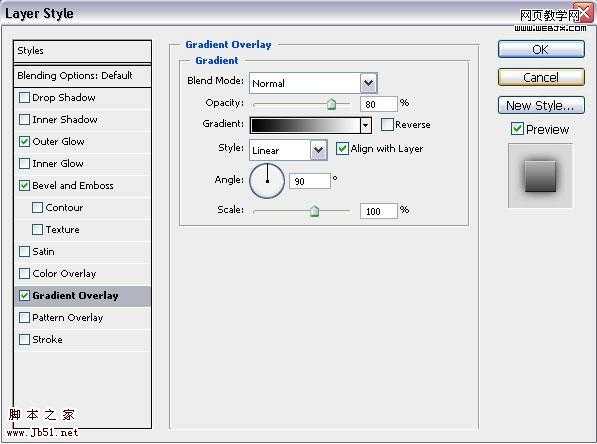The height and width of the screenshot is (444, 597).
Task: Click the style preview thumbnail
Action: [x=540, y=176]
